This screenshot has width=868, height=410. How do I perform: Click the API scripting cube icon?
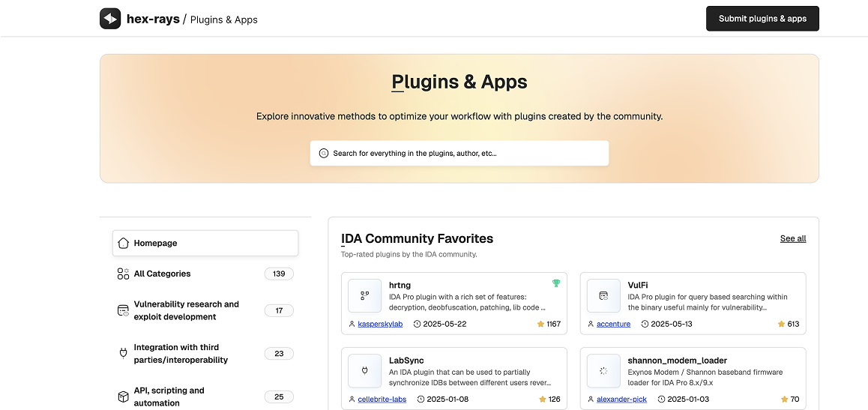(x=124, y=397)
